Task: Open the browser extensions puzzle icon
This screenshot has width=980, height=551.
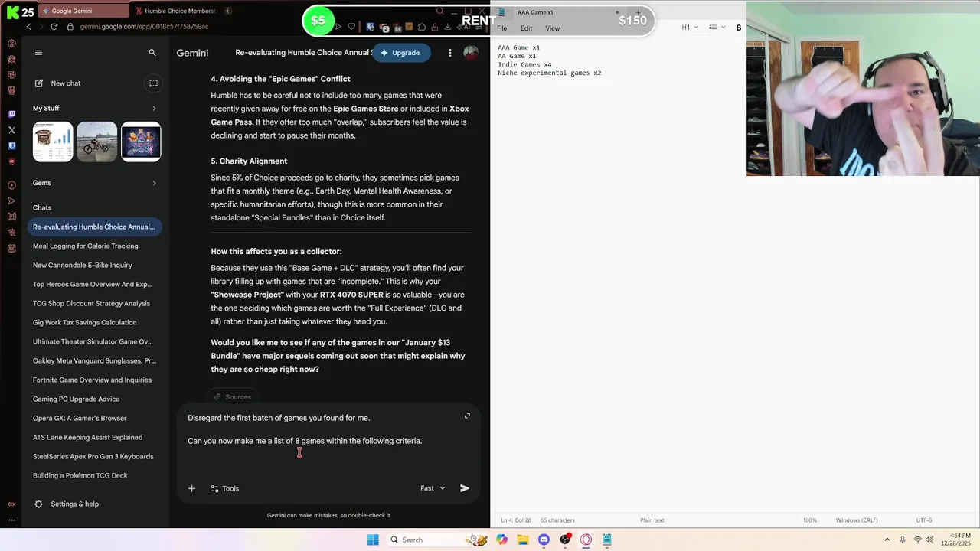Action: point(422,26)
